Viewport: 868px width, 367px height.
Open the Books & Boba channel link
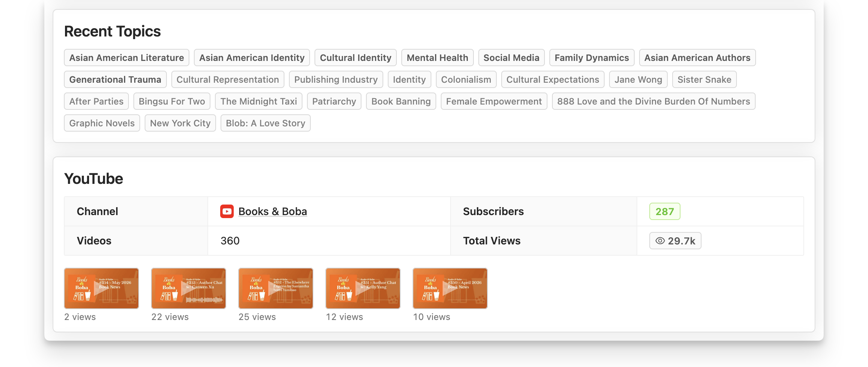pyautogui.click(x=273, y=211)
